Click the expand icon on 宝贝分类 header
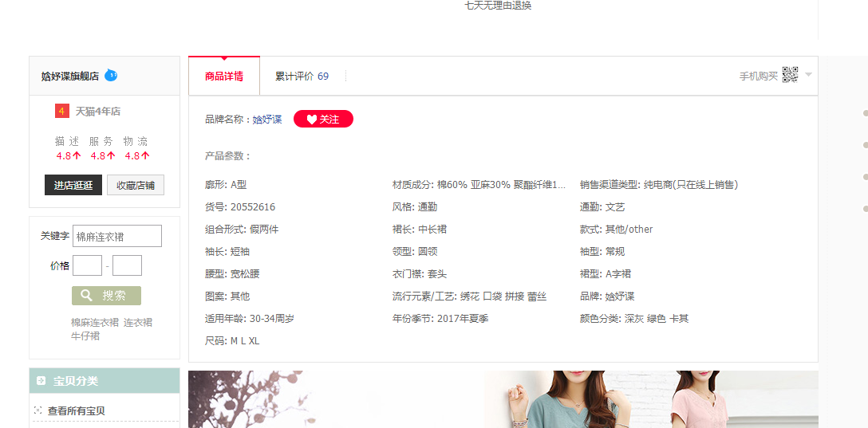 (41, 381)
